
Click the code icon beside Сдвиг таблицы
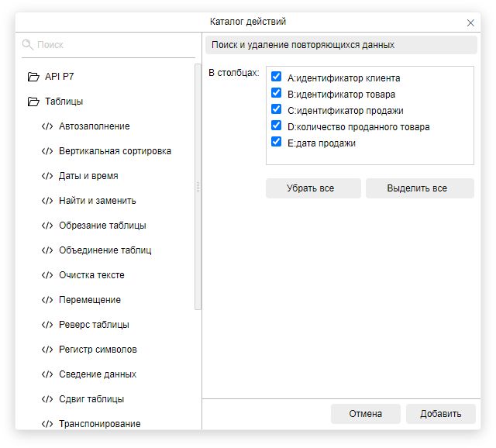pyautogui.click(x=46, y=399)
